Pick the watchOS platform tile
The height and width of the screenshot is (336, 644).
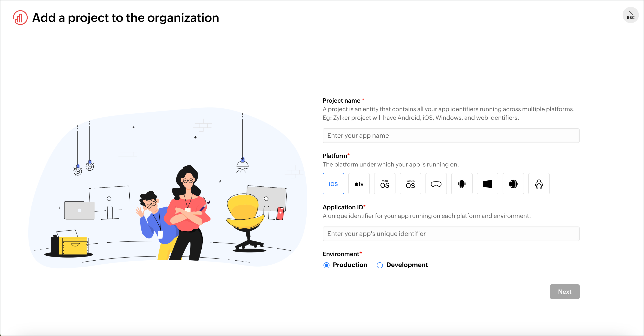pyautogui.click(x=410, y=184)
